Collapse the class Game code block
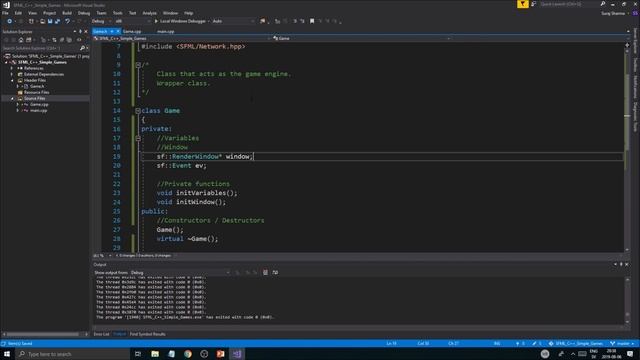Image resolution: width=640 pixels, height=360 pixels. coord(138,111)
